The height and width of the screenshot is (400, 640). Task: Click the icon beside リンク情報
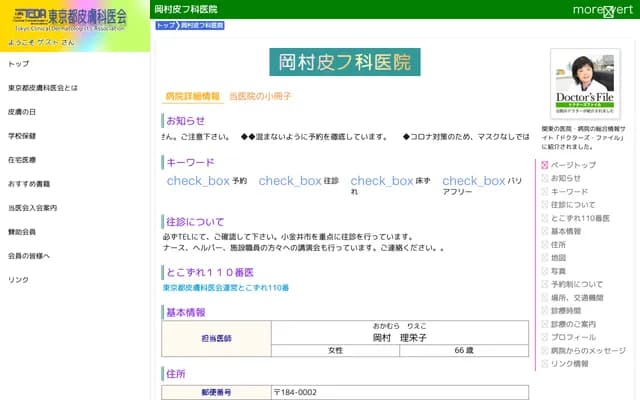coord(544,363)
